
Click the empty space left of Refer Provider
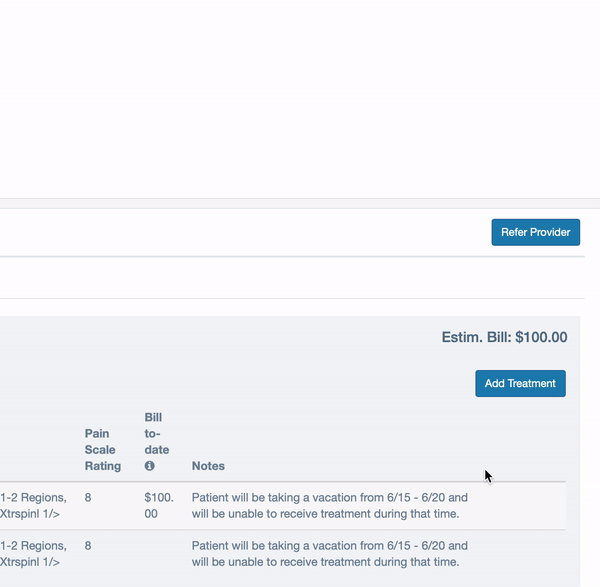pos(245,232)
